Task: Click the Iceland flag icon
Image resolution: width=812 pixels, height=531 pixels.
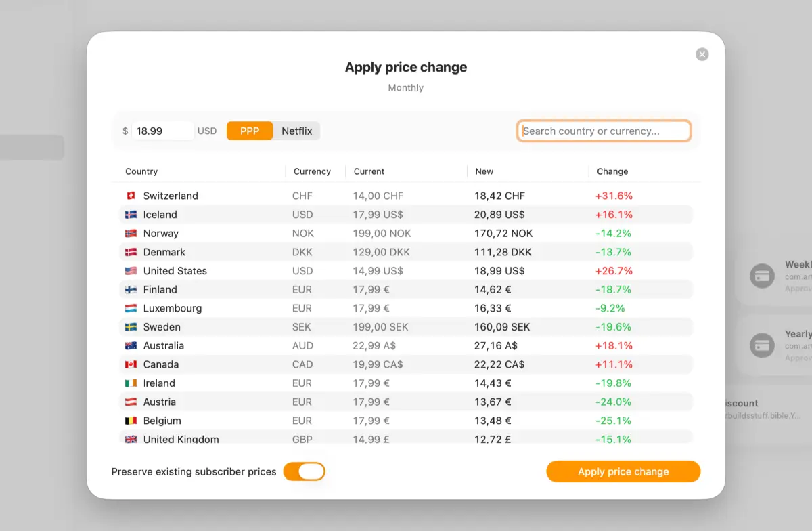Action: pos(131,215)
